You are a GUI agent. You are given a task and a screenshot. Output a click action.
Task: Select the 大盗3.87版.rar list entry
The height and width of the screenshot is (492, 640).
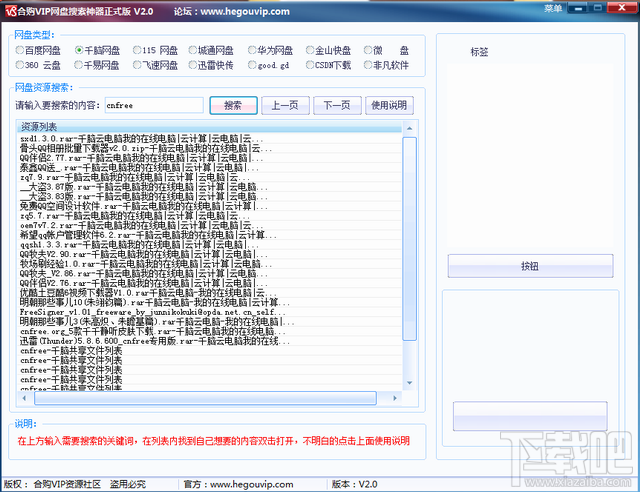point(209,187)
